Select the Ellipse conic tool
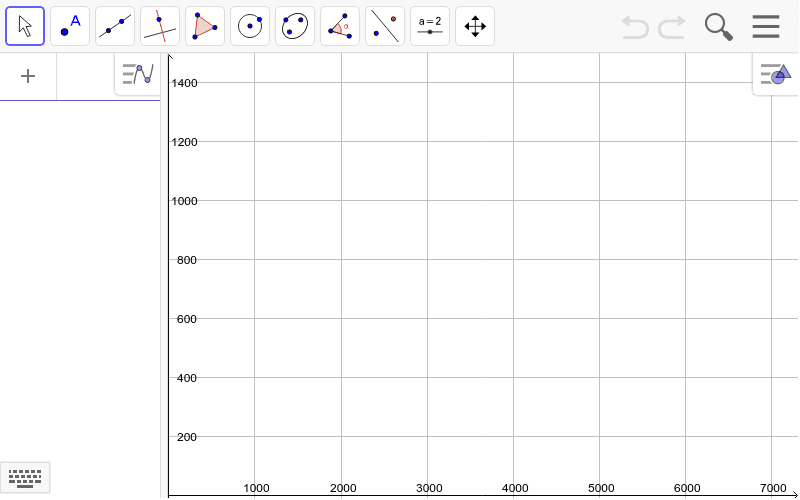 (295, 26)
